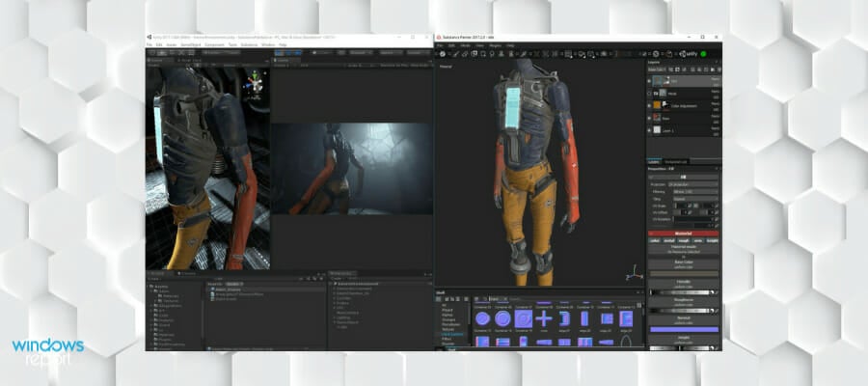Toggle visibility of the top Fill layer
Image resolution: width=868 pixels, height=386 pixels.
649,81
